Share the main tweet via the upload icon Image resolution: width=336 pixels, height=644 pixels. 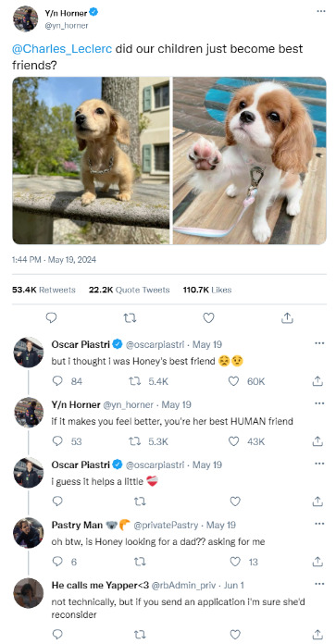287,317
